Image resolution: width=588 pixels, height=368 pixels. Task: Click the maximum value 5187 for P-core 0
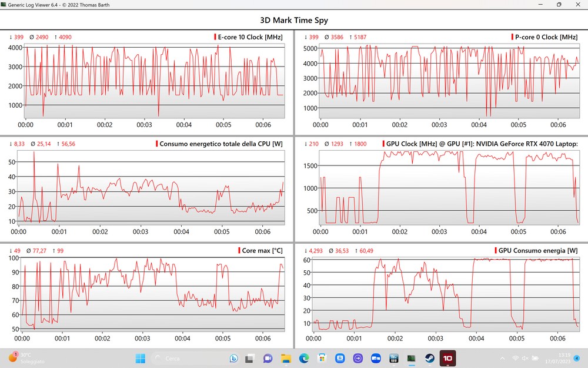[360, 37]
